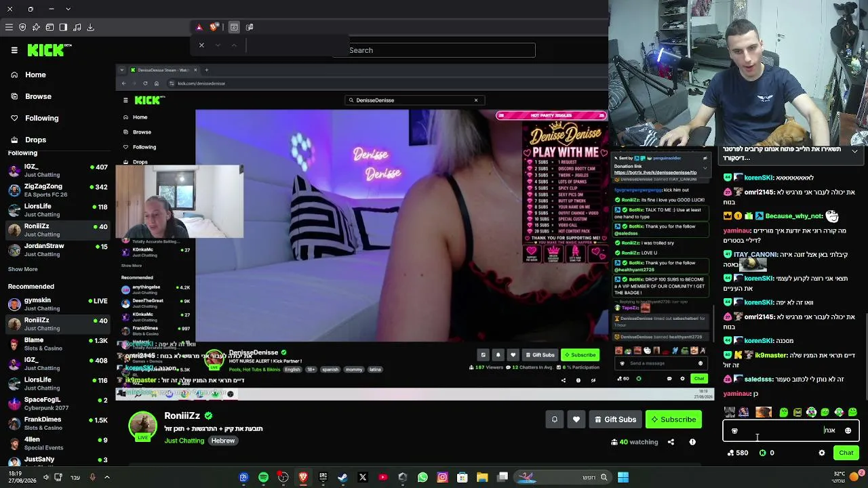Open stream more options icon beside share
This screenshot has width=868, height=488.
click(x=692, y=442)
